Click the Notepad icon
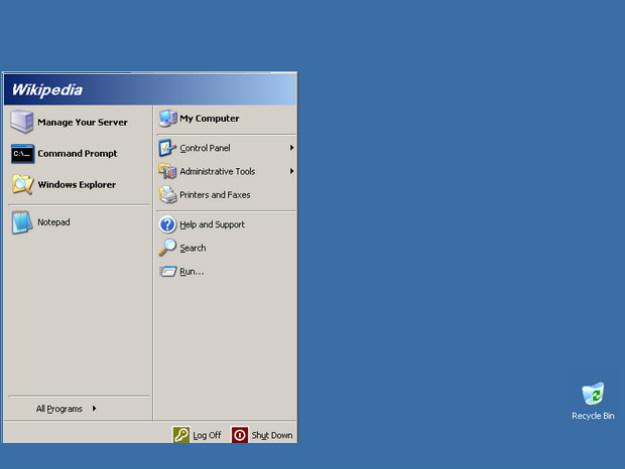 point(22,222)
